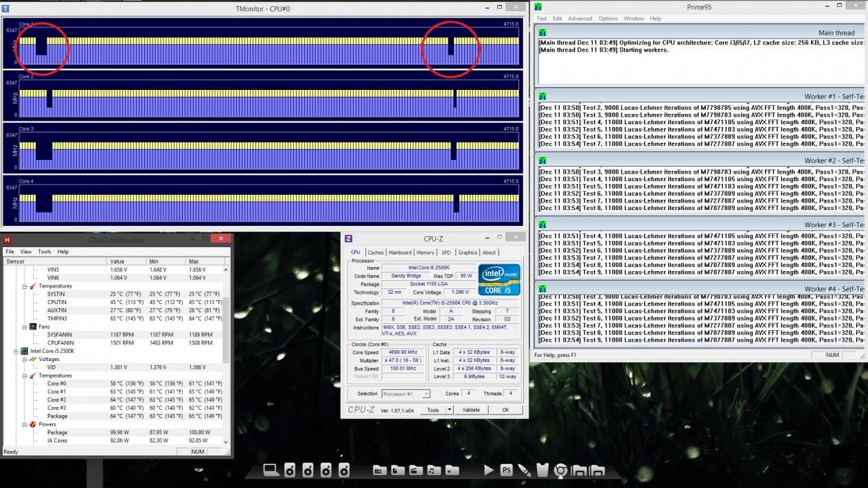Open the Tools dropdown arrow in CPU-Z
The height and width of the screenshot is (488, 868).
(x=450, y=410)
